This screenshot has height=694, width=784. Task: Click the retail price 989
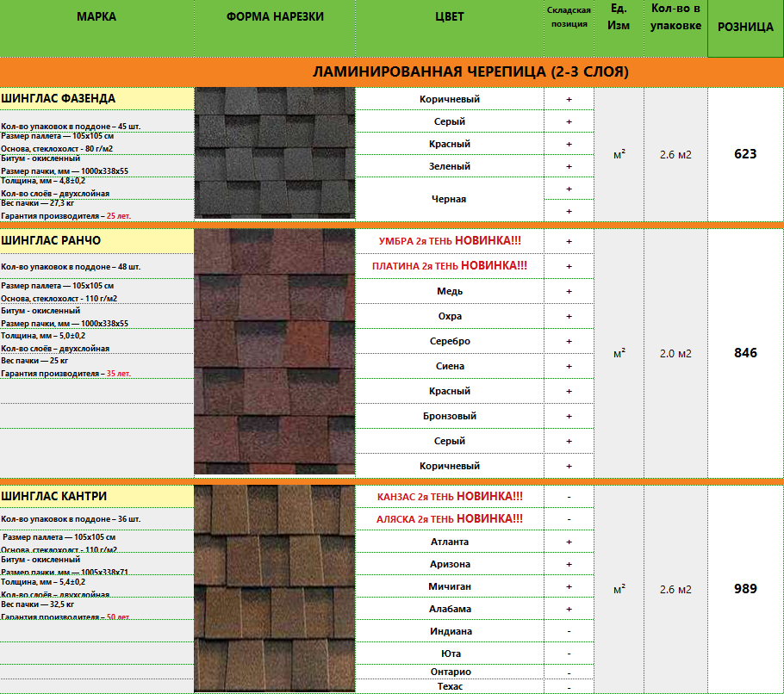(745, 589)
